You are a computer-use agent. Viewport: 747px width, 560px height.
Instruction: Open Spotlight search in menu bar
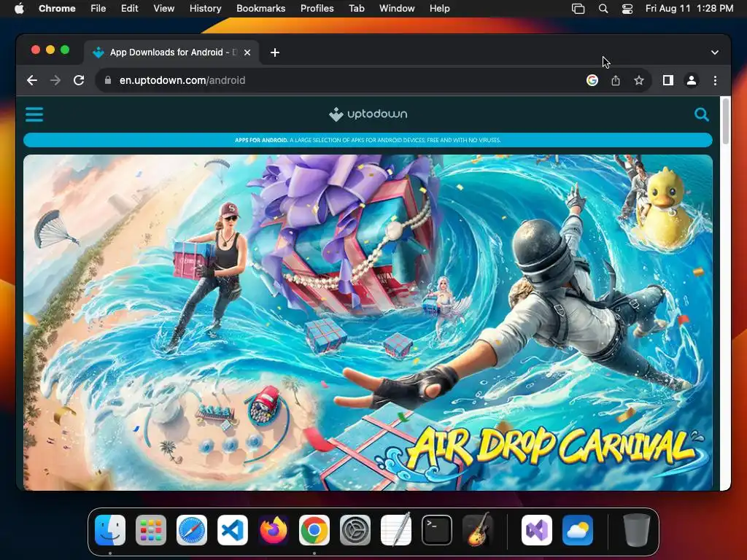(603, 8)
